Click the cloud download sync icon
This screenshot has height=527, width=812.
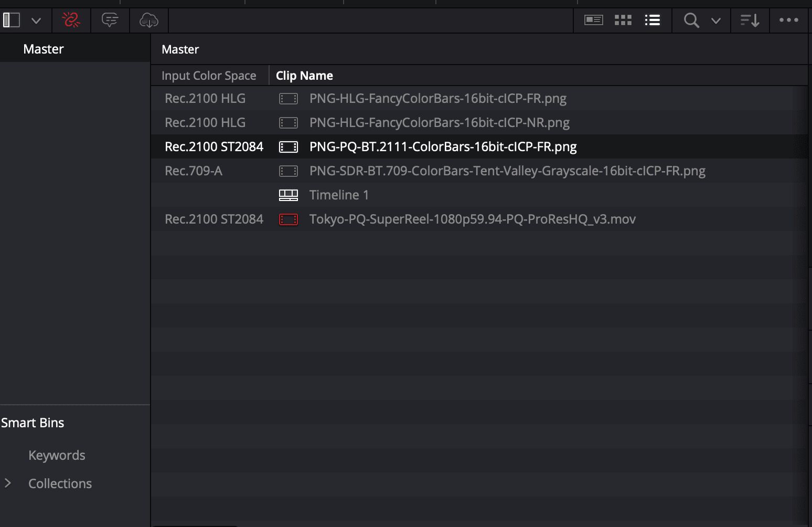(149, 20)
